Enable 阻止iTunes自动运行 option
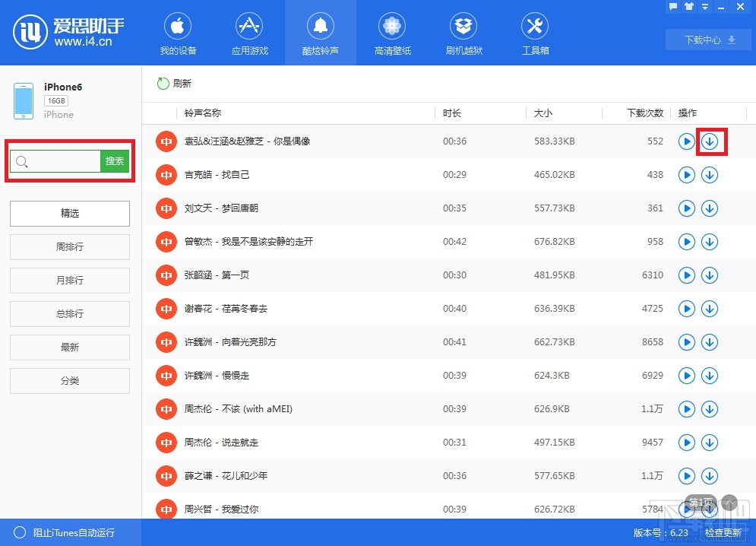The image size is (756, 546). coord(21,532)
